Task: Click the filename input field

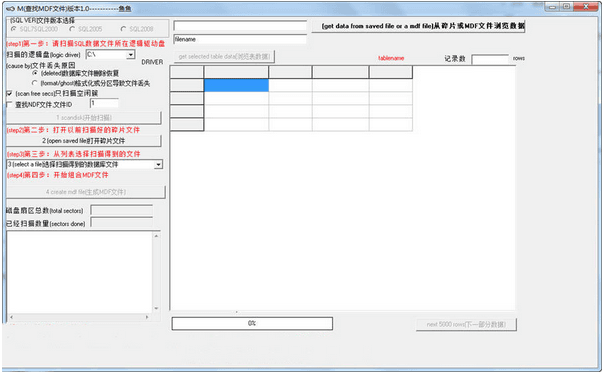Action: 240,39
